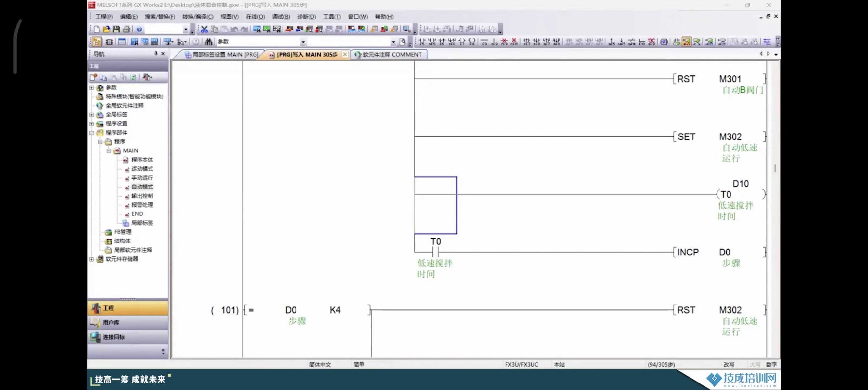Click the ladder editor vertical scrollbar

tap(775, 168)
